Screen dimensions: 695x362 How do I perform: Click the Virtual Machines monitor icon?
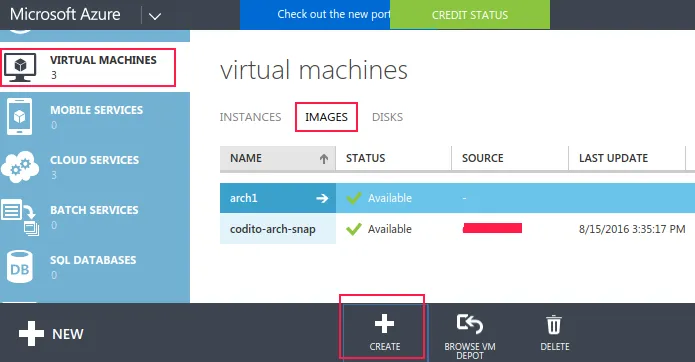point(20,67)
